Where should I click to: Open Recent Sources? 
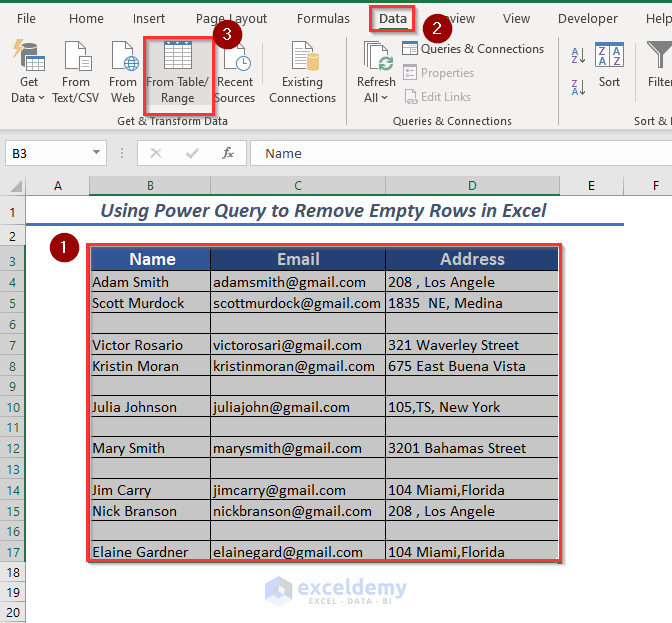point(235,72)
